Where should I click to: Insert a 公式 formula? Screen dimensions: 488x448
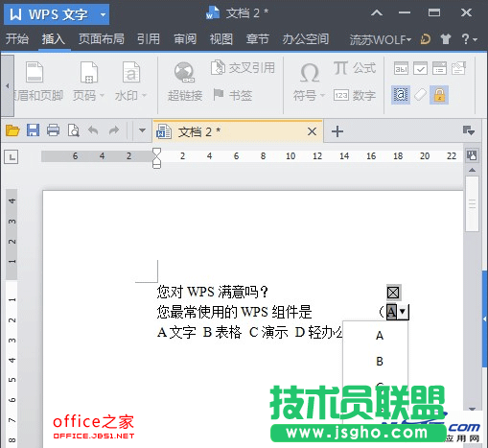coord(355,68)
